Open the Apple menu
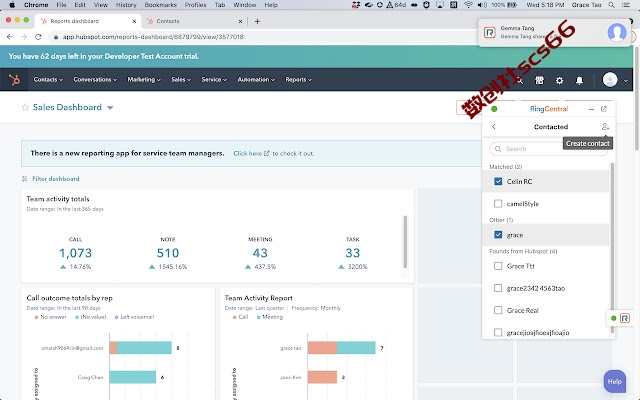640x400 pixels. pyautogui.click(x=12, y=5)
